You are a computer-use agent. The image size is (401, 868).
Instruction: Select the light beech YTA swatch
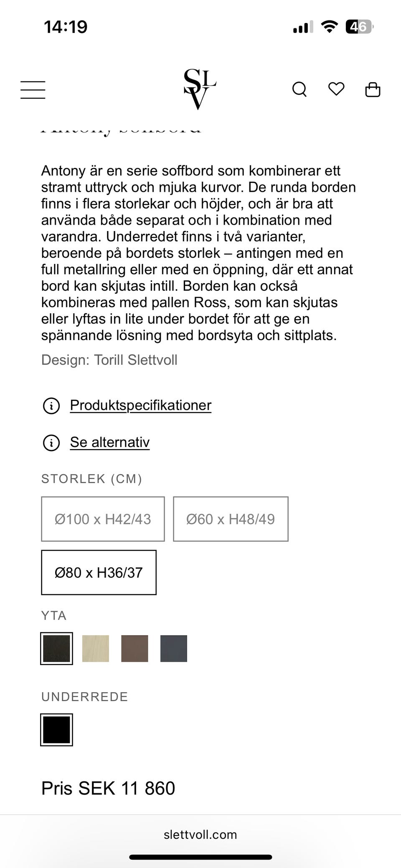point(96,648)
